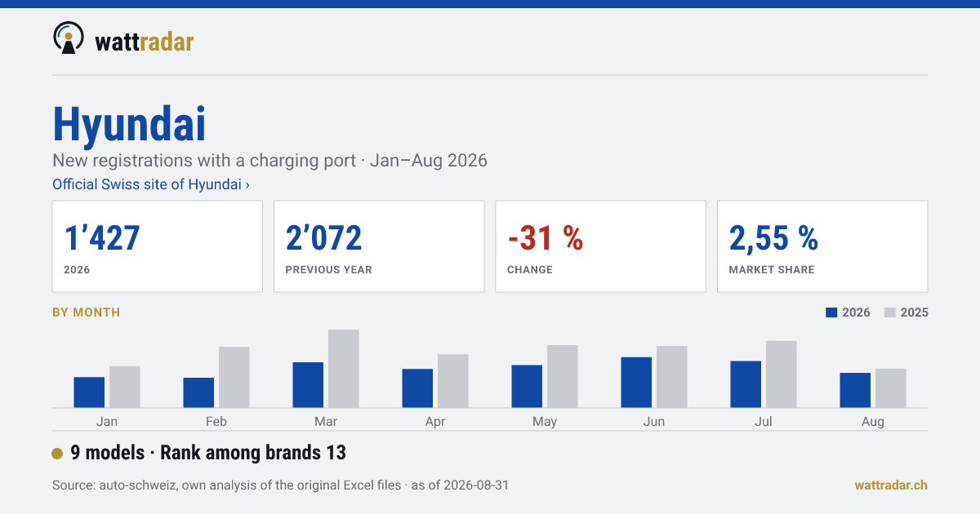Viewport: 980px width, 514px height.
Task: Click the Hyundai brand heading
Action: pyautogui.click(x=129, y=124)
